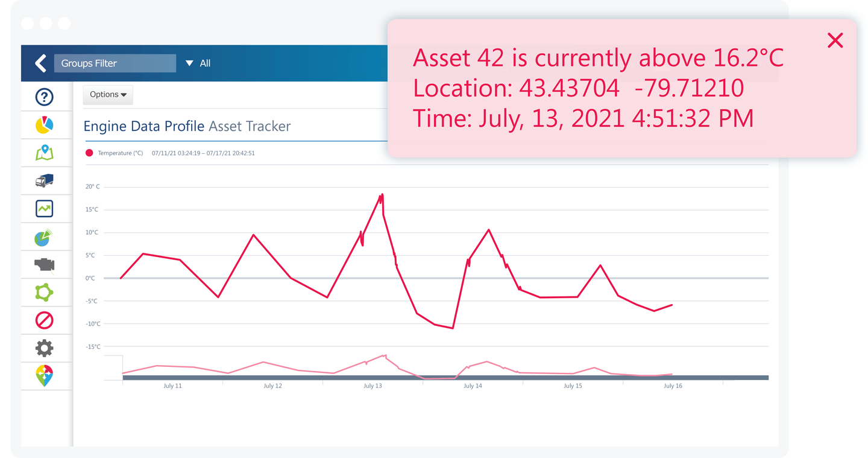Open the red prohibited Rules icon
Screen dimensions: 868x458
tap(44, 320)
